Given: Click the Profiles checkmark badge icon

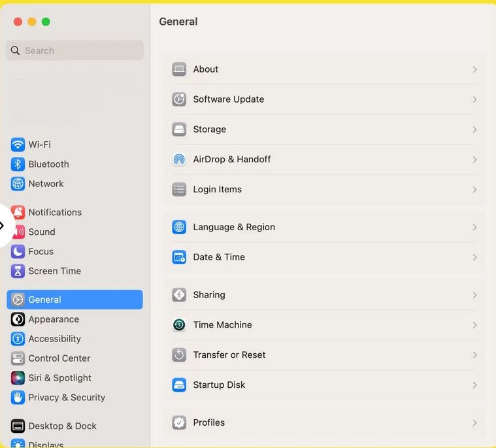Looking at the screenshot, I should [x=179, y=422].
